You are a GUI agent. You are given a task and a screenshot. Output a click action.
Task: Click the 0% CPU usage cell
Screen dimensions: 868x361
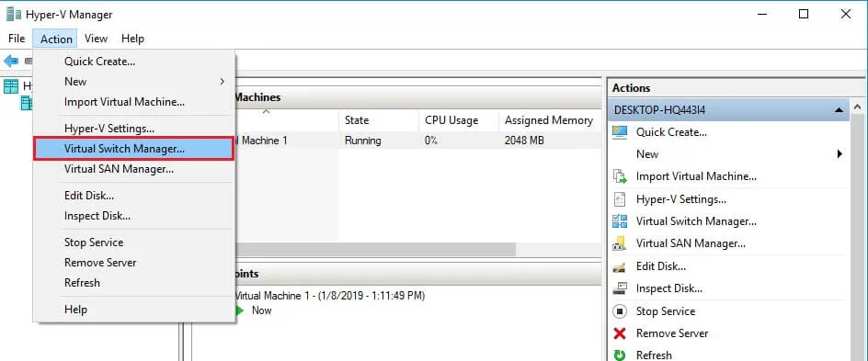431,141
